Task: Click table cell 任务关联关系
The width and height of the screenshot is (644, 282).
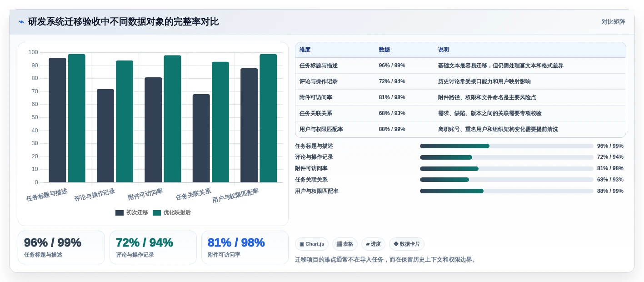Action: [x=316, y=113]
